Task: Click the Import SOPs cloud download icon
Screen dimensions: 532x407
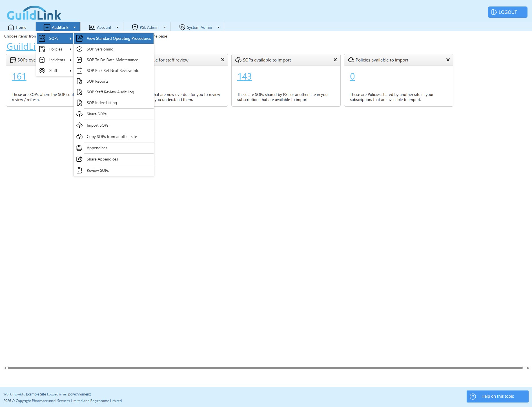Action: pos(79,125)
